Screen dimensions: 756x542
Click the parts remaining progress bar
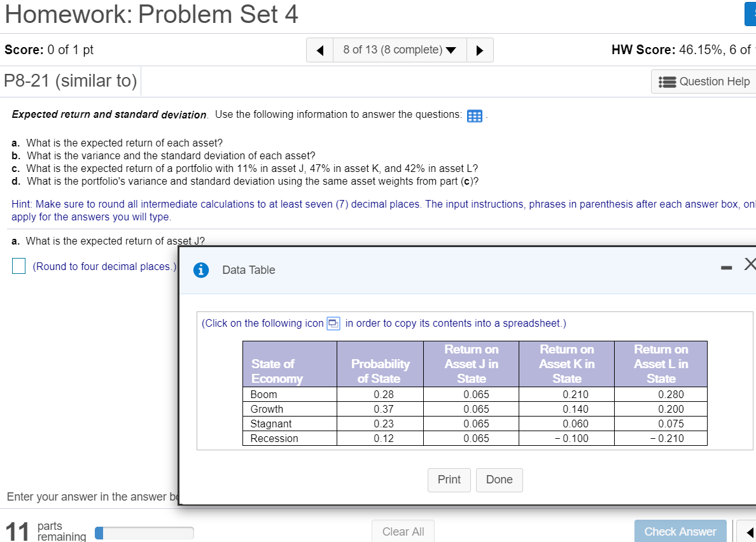(144, 533)
